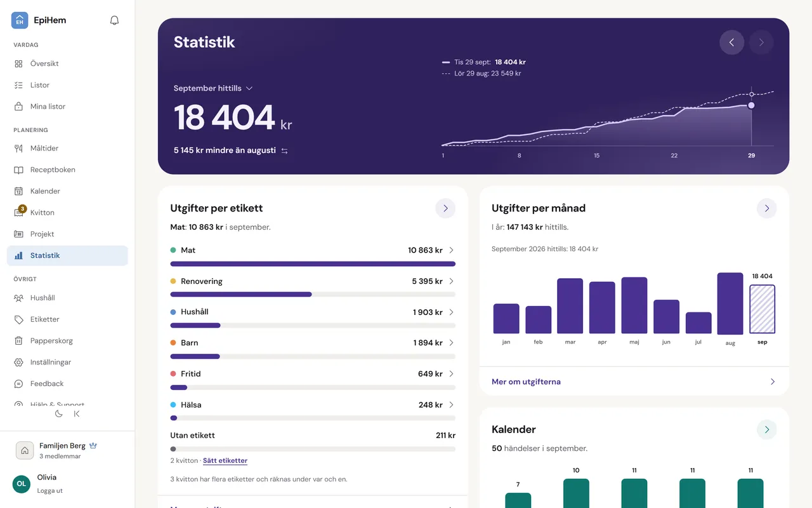Viewport: 812px width, 508px height.
Task: Open Feedback in the sidebar
Action: [67, 384]
